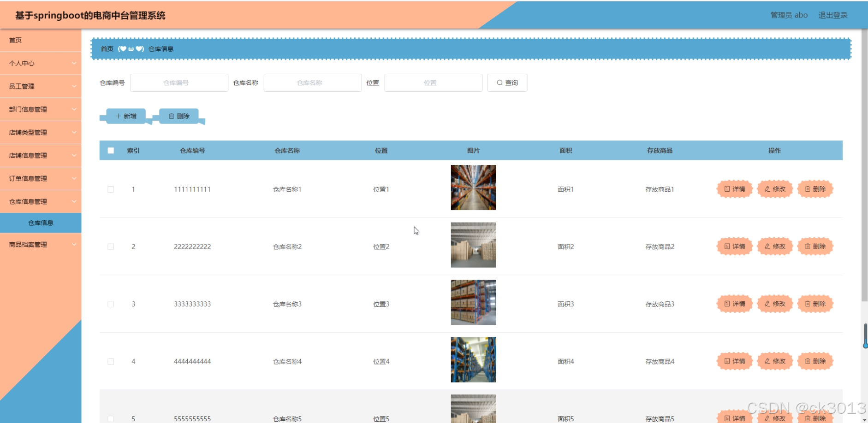The image size is (868, 423).
Task: Click the scrollbar down arrow
Action: tap(864, 420)
